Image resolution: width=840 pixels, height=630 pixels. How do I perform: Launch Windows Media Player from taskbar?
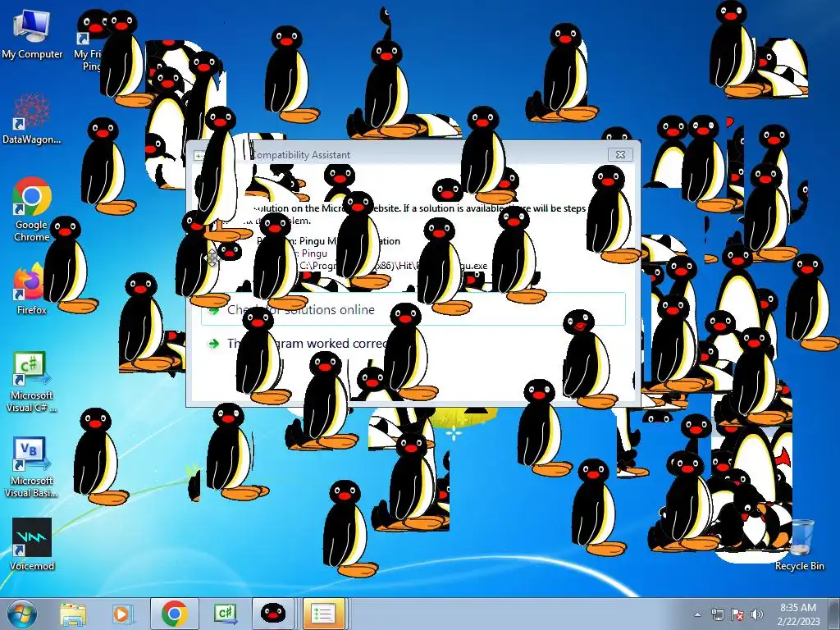tap(121, 614)
